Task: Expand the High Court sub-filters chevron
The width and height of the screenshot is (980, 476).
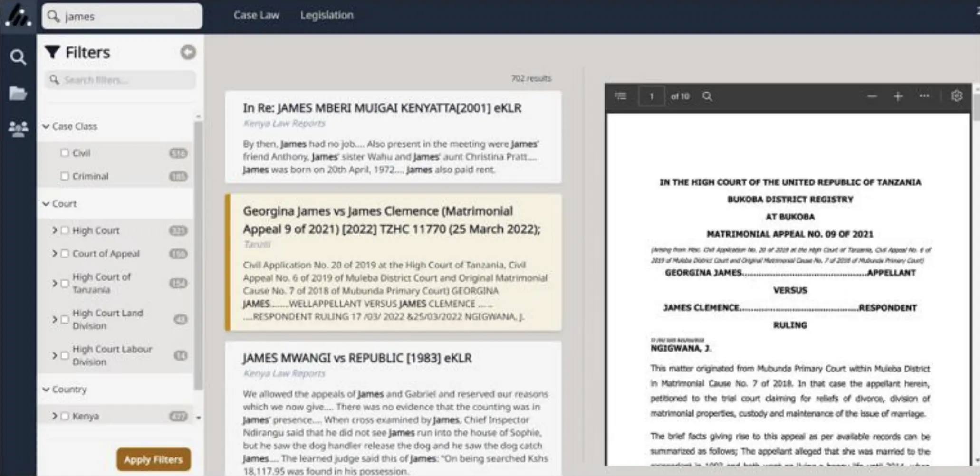Action: pos(54,230)
